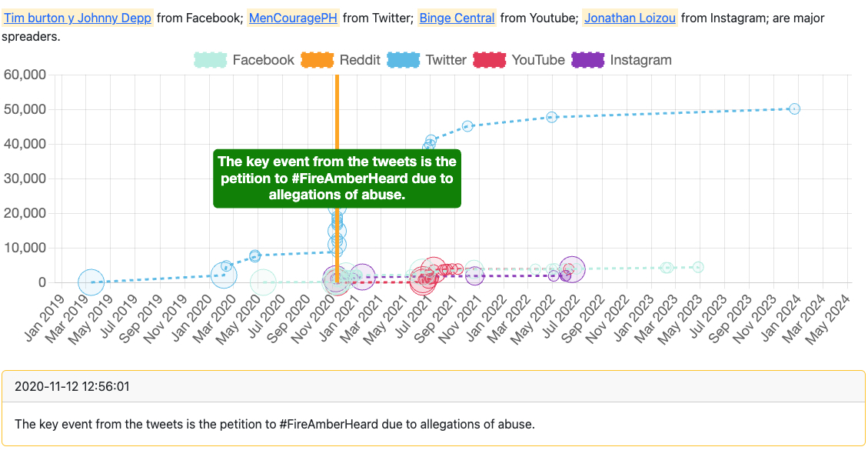Click the Instagram legend color box
868x457 pixels.
pos(587,60)
